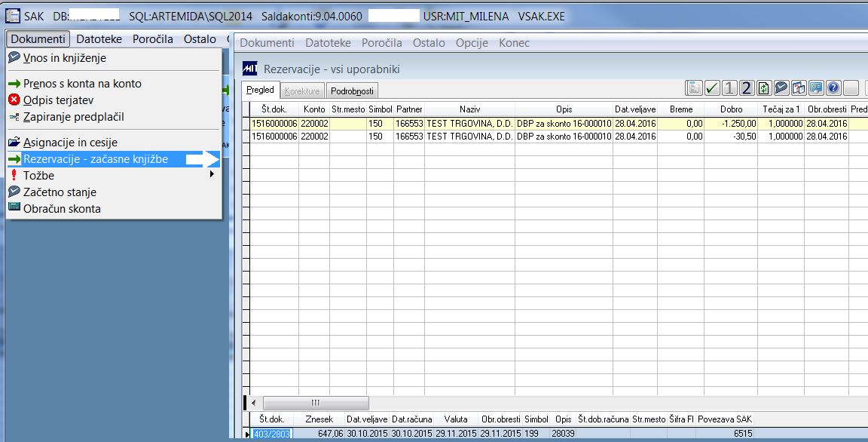Switch to the Pregled tab
The width and height of the screenshot is (868, 442).
(x=260, y=90)
